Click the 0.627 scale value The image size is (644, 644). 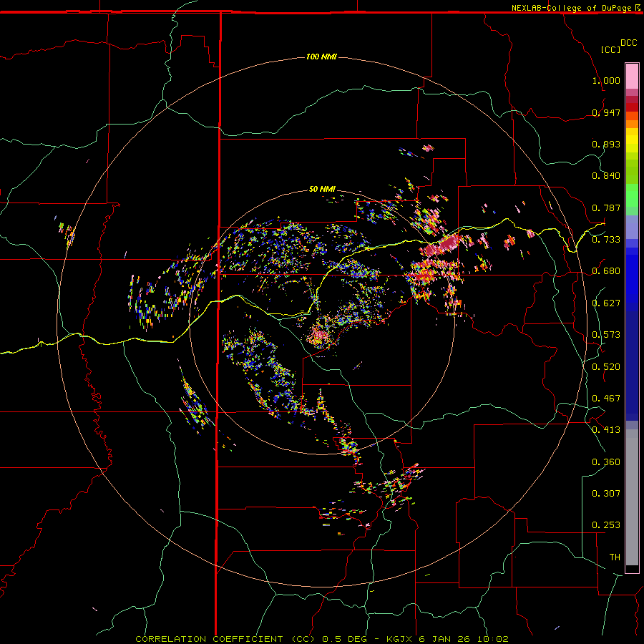coord(606,303)
